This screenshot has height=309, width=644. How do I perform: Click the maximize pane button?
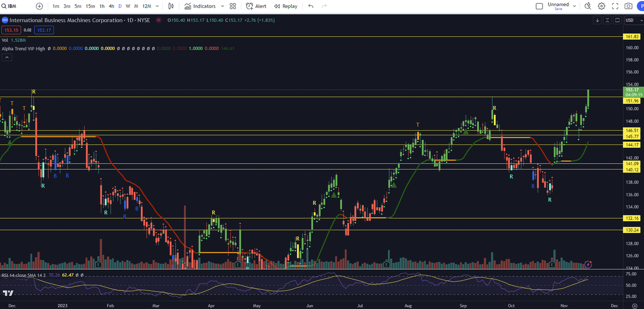click(x=617, y=20)
